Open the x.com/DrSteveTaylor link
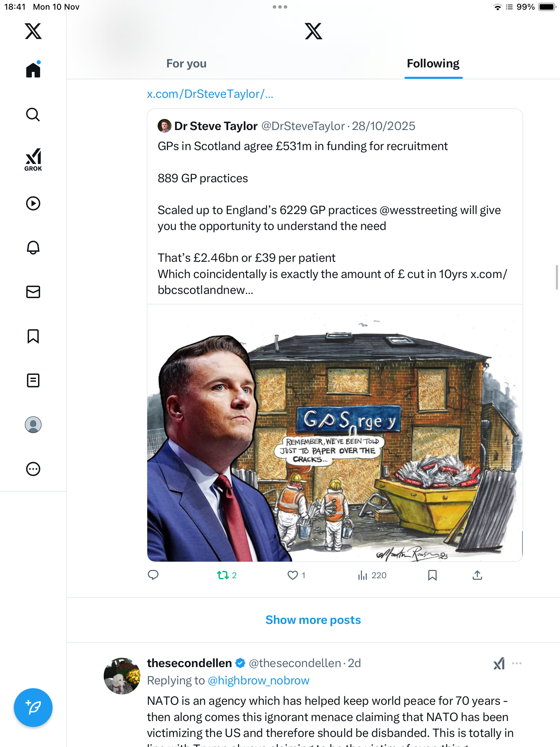The image size is (560, 747). coord(210,94)
